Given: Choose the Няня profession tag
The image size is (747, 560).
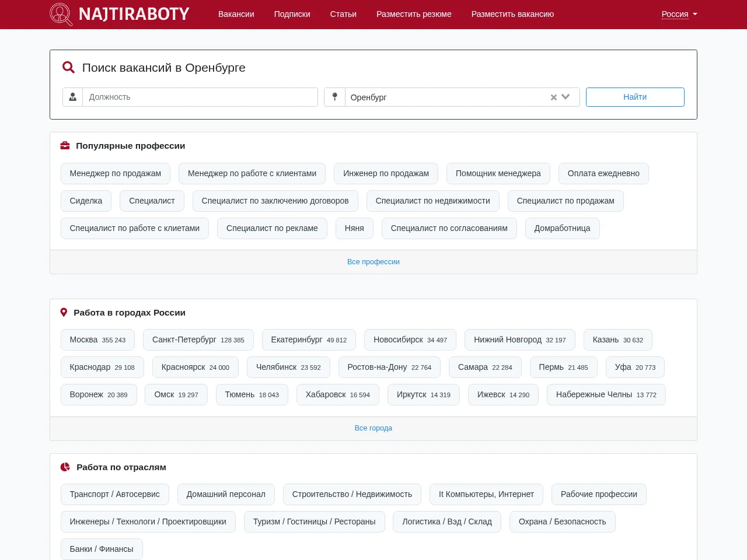Looking at the screenshot, I should pyautogui.click(x=354, y=228).
